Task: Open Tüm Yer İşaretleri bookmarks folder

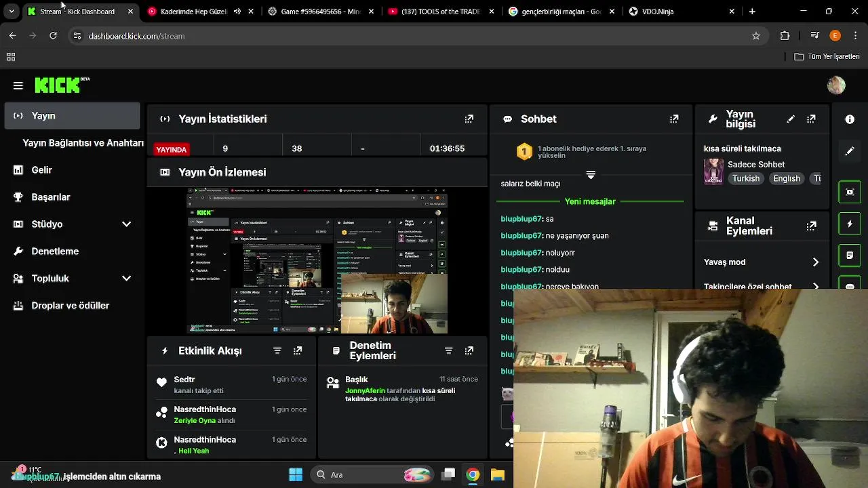Action: coord(827,57)
